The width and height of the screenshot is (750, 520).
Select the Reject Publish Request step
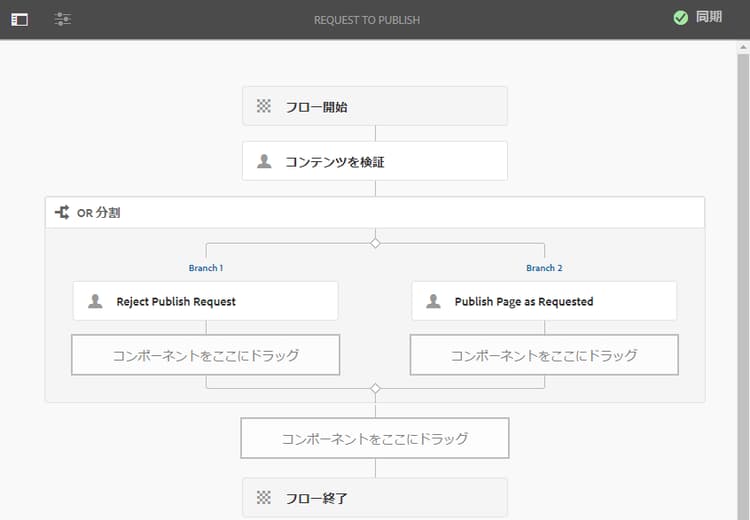(x=205, y=301)
